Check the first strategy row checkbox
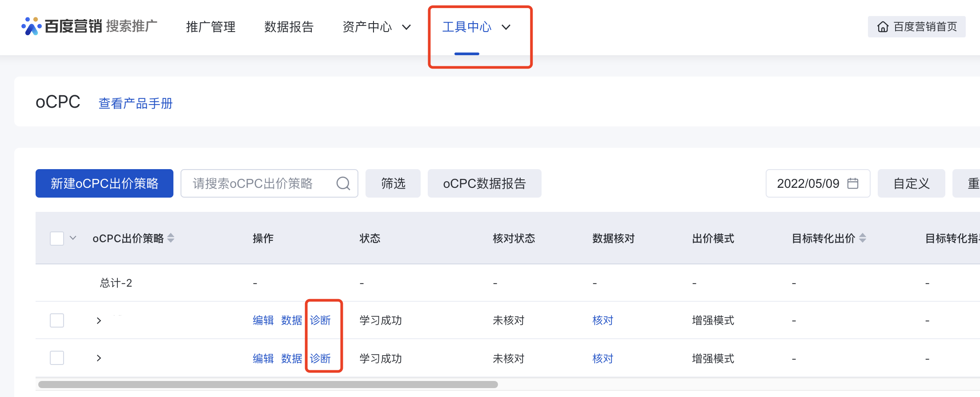The image size is (980, 397). click(x=57, y=320)
